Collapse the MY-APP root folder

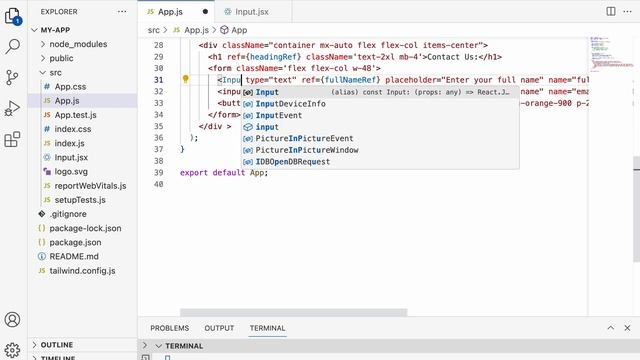(x=35, y=30)
